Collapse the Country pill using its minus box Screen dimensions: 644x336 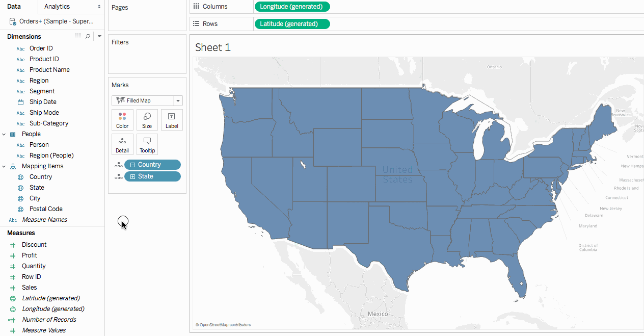click(132, 165)
